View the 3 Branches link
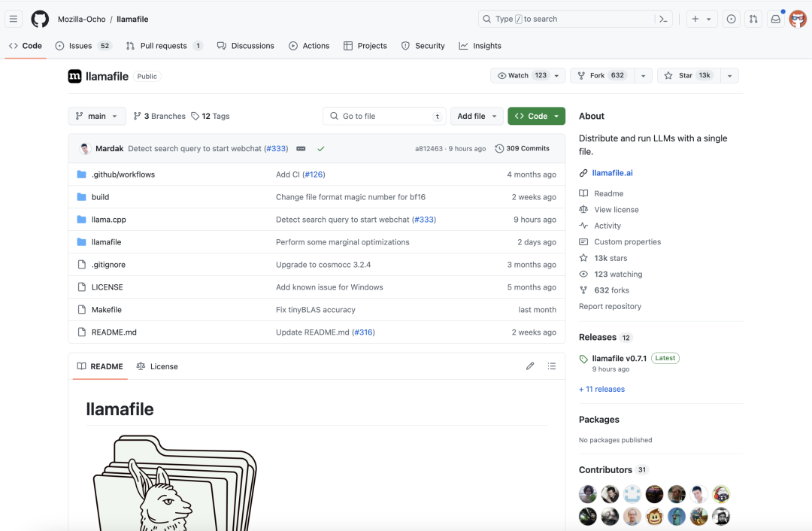 (x=159, y=116)
